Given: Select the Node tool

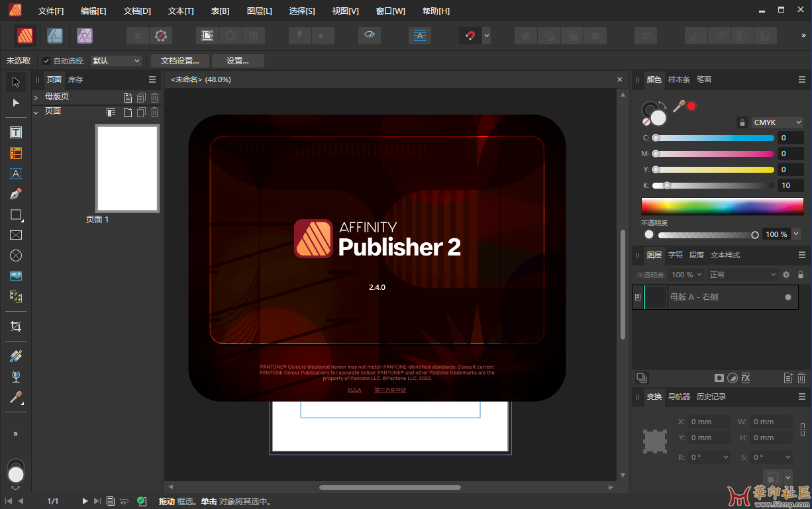Looking at the screenshot, I should [16, 103].
